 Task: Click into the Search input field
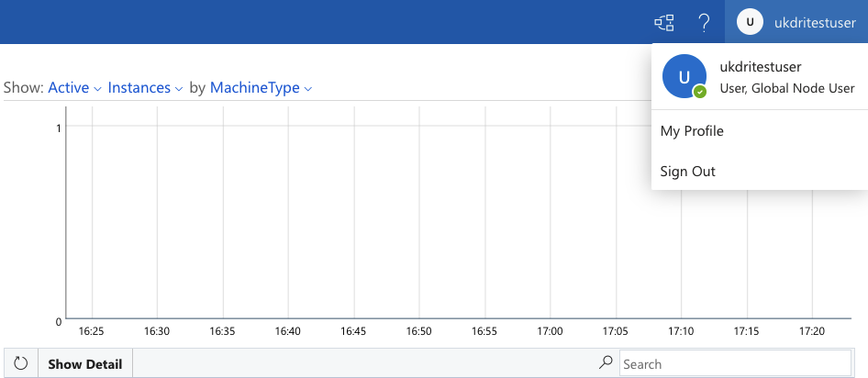point(735,363)
